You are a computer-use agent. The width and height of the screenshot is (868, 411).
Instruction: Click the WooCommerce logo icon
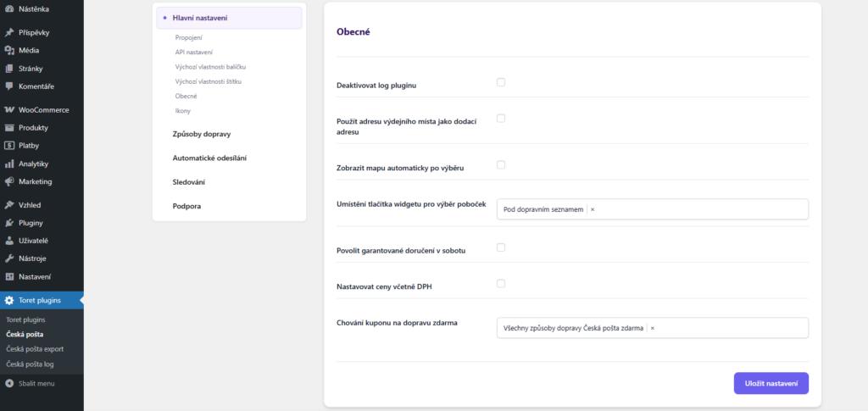[x=8, y=110]
